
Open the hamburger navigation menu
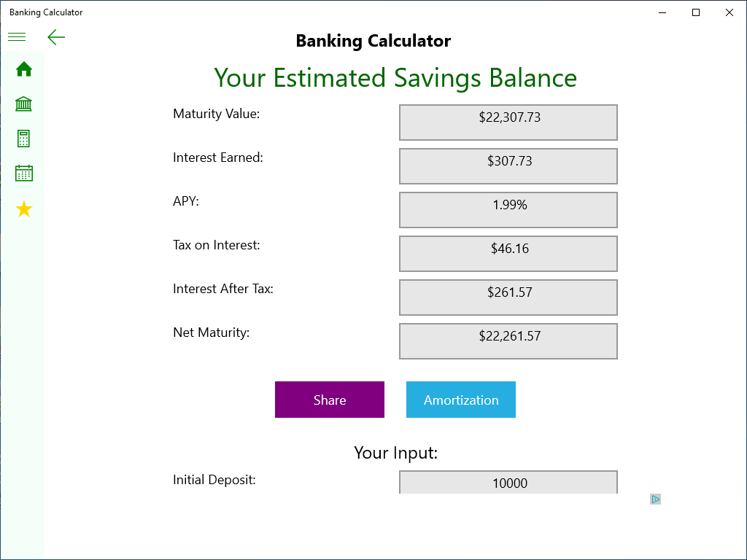coord(17,37)
